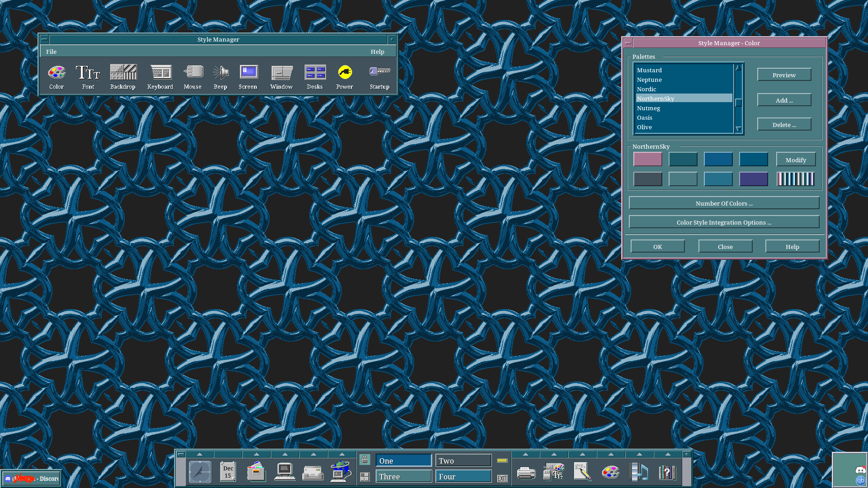Screen dimensions: 868x488
Task: Select the pink color swatch
Action: pyautogui.click(x=648, y=160)
